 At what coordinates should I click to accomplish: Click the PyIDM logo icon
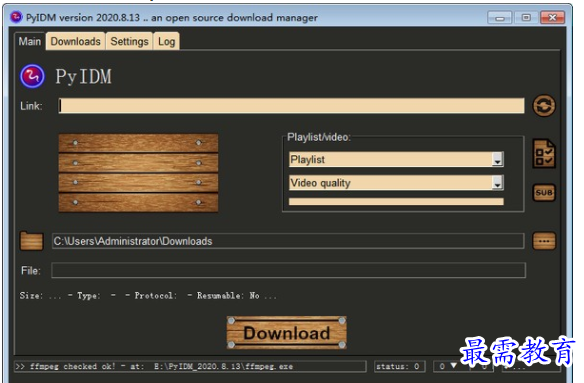pos(32,76)
